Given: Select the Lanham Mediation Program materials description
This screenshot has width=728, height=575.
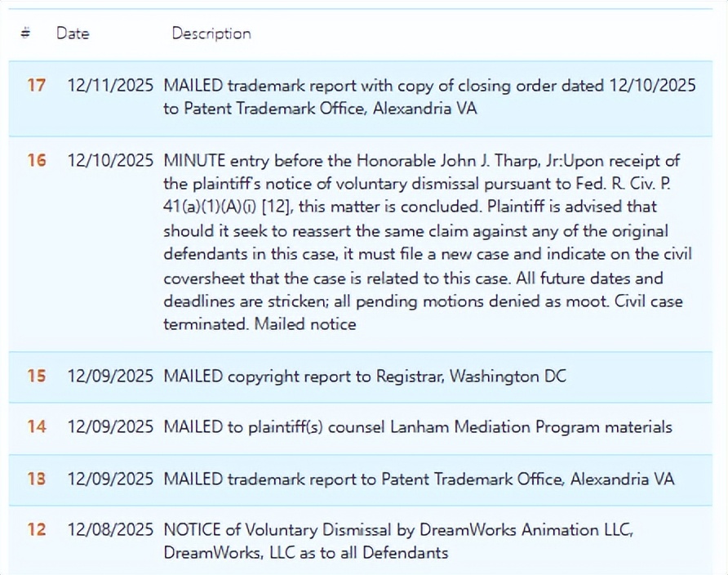Looking at the screenshot, I should click(x=418, y=427).
